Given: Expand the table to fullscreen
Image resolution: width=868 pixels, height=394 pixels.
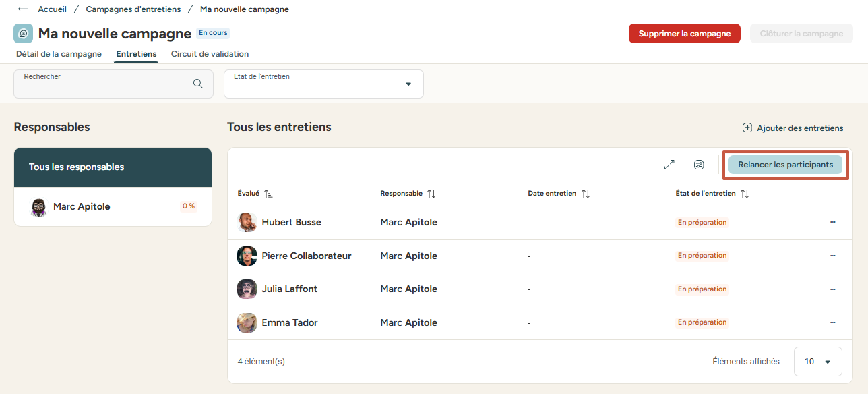Looking at the screenshot, I should pyautogui.click(x=669, y=165).
